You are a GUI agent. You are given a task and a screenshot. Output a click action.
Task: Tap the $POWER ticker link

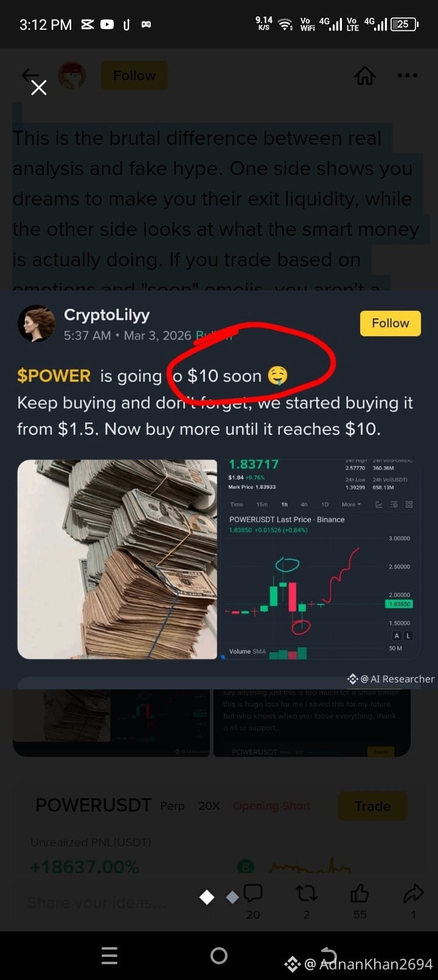click(54, 376)
